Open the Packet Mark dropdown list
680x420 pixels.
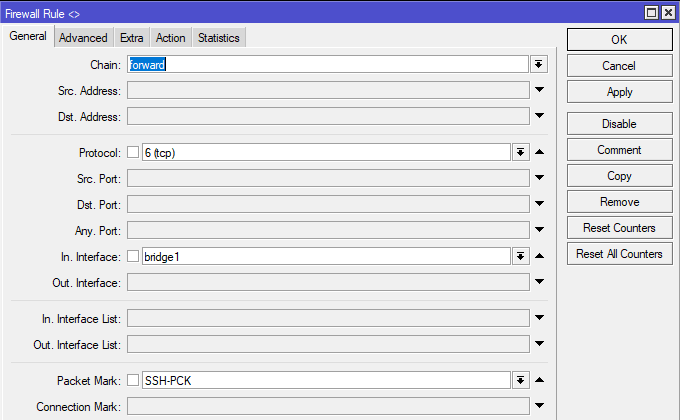tap(520, 381)
